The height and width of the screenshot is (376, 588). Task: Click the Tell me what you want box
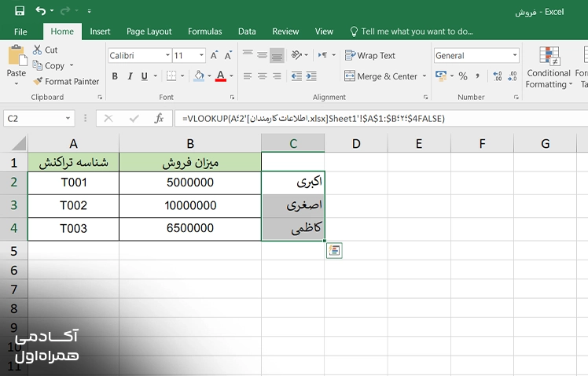point(411,31)
